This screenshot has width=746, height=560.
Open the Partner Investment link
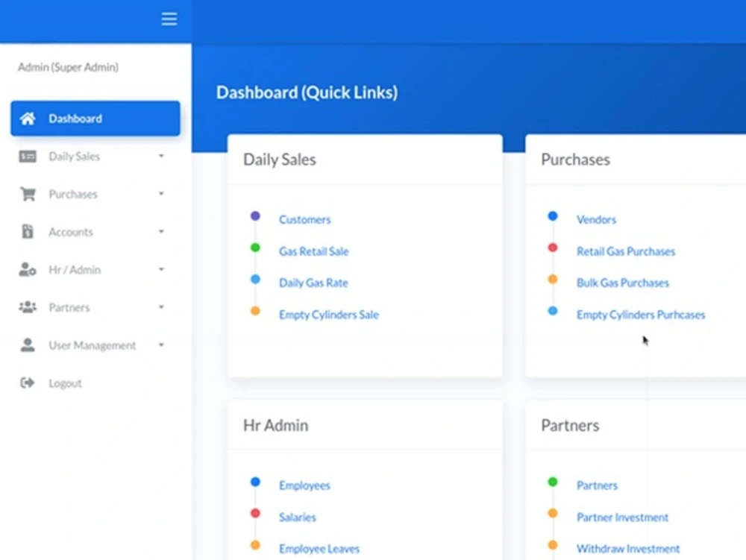[x=622, y=517]
